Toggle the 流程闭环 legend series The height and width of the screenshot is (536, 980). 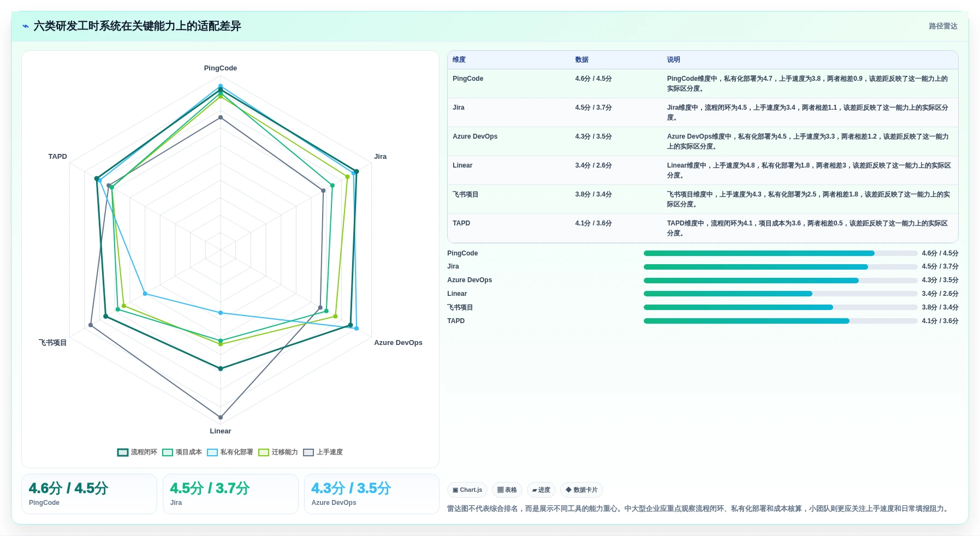(x=137, y=452)
